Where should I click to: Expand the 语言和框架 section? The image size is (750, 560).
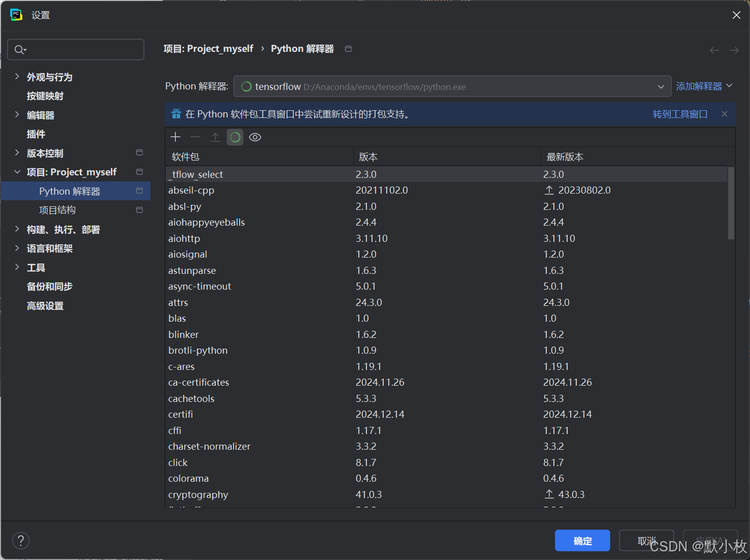click(x=17, y=248)
